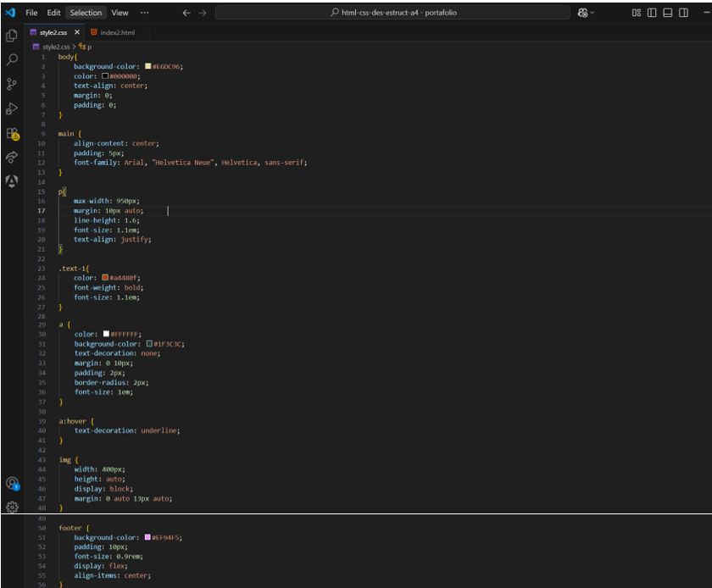Viewport: 712px width, 588px height.
Task: Click the command center search box
Action: click(x=392, y=13)
